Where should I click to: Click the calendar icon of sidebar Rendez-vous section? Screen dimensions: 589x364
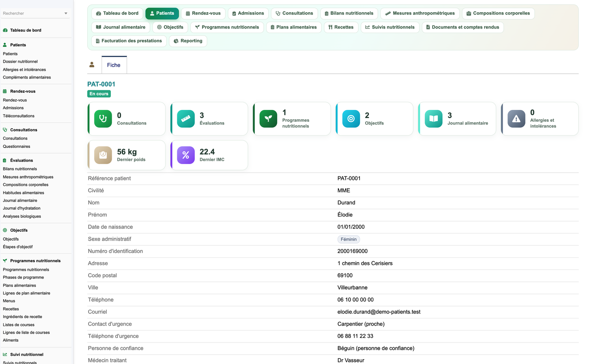(x=5, y=91)
